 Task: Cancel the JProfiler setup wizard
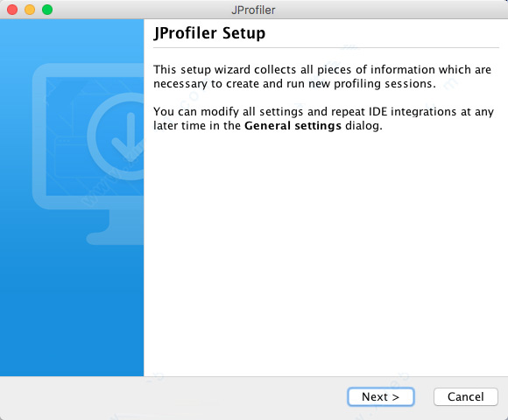click(466, 396)
